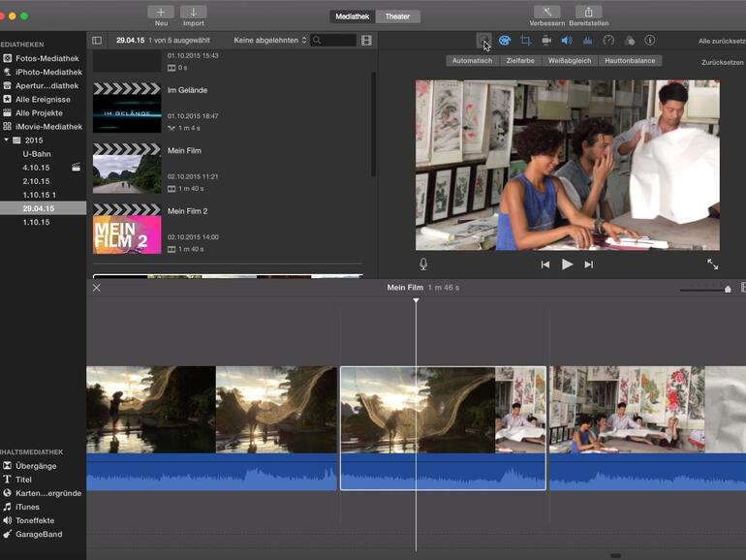The width and height of the screenshot is (746, 560).
Task: Click the Hauttonbalance button
Action: (631, 61)
